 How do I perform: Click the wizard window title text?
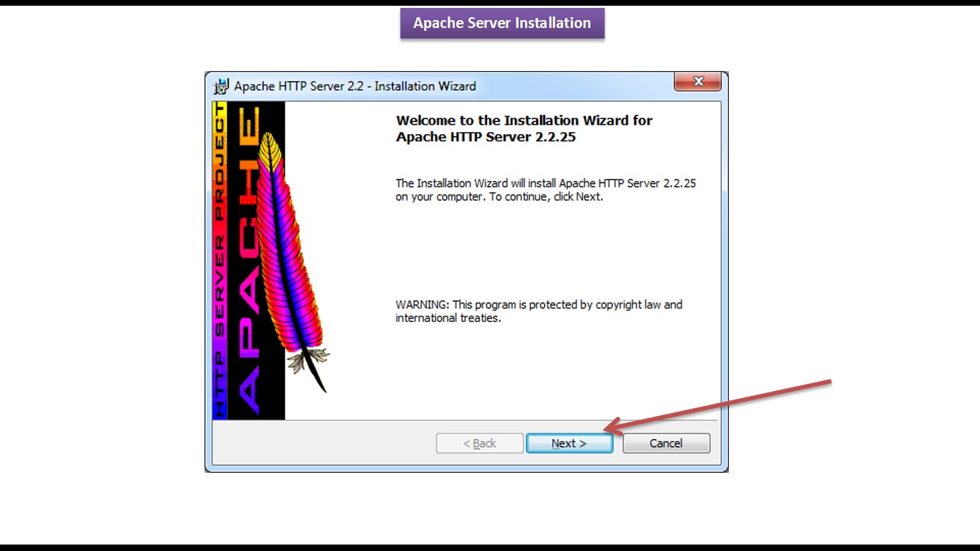355,86
